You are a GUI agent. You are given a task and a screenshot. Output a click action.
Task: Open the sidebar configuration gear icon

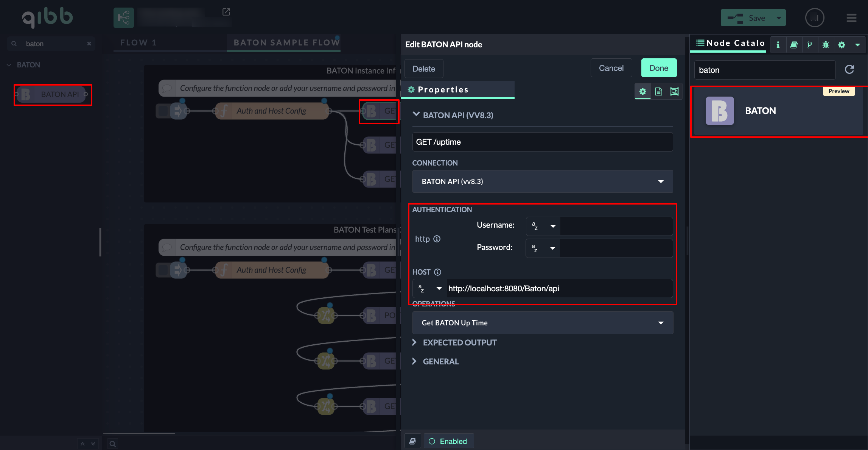[842, 45]
